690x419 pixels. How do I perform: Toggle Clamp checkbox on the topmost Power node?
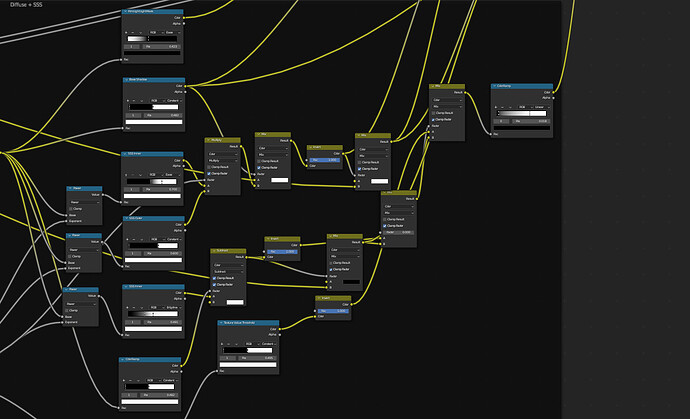(70, 209)
